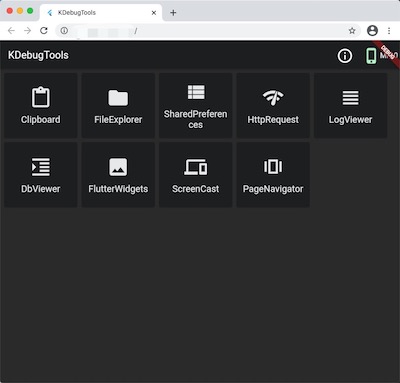Open the LogViewer lines icon
Viewport: 400px width, 383px height.
pos(351,98)
